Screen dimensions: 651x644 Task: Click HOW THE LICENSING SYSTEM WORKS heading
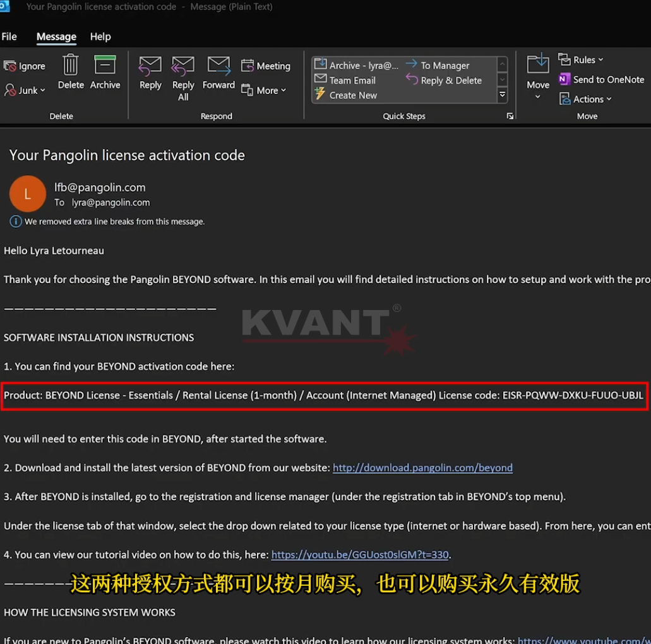click(x=90, y=612)
